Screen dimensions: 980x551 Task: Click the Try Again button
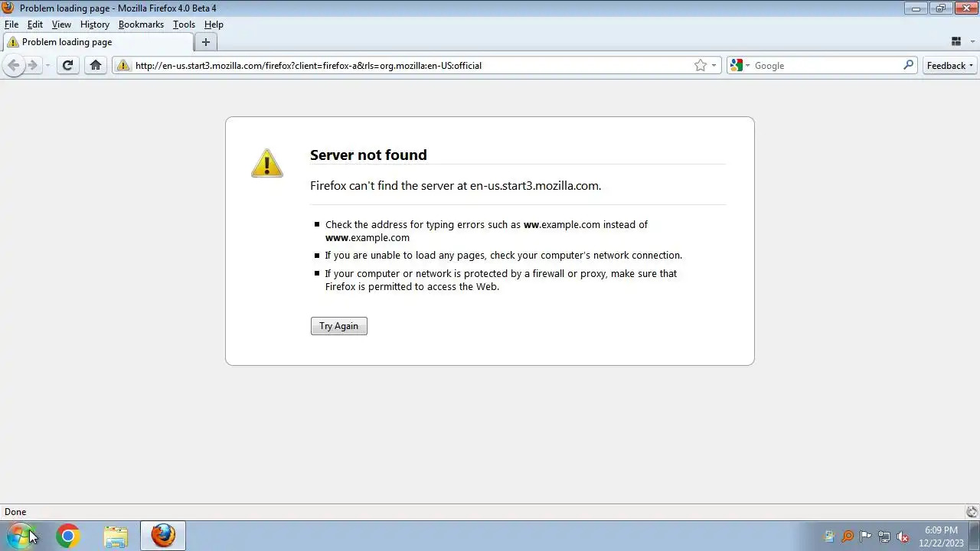tap(339, 326)
